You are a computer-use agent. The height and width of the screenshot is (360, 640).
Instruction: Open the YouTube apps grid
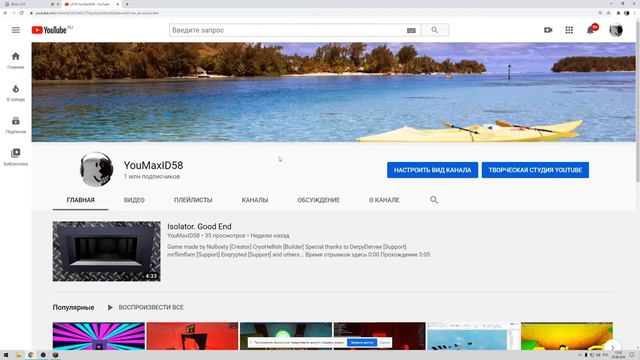(x=569, y=30)
